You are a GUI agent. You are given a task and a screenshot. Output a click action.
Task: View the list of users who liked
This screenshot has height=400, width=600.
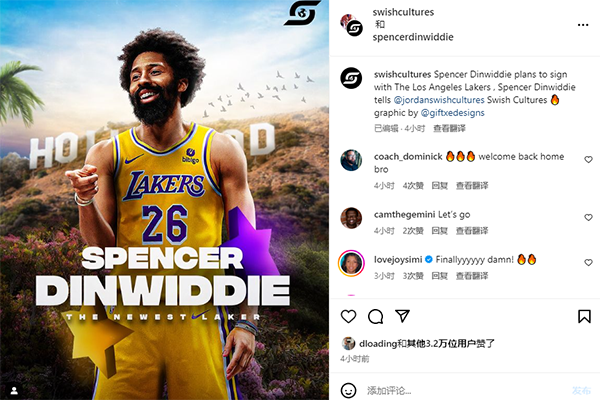pos(427,343)
